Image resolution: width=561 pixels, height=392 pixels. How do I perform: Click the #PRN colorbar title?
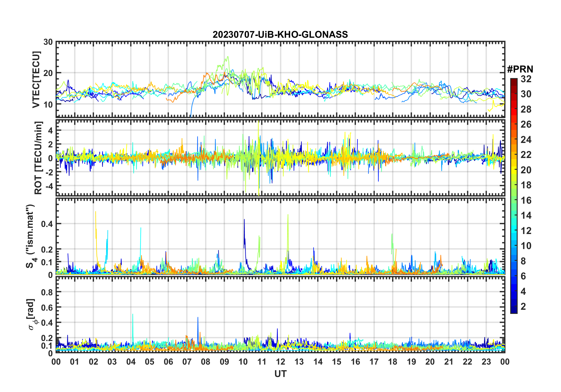pos(520,69)
